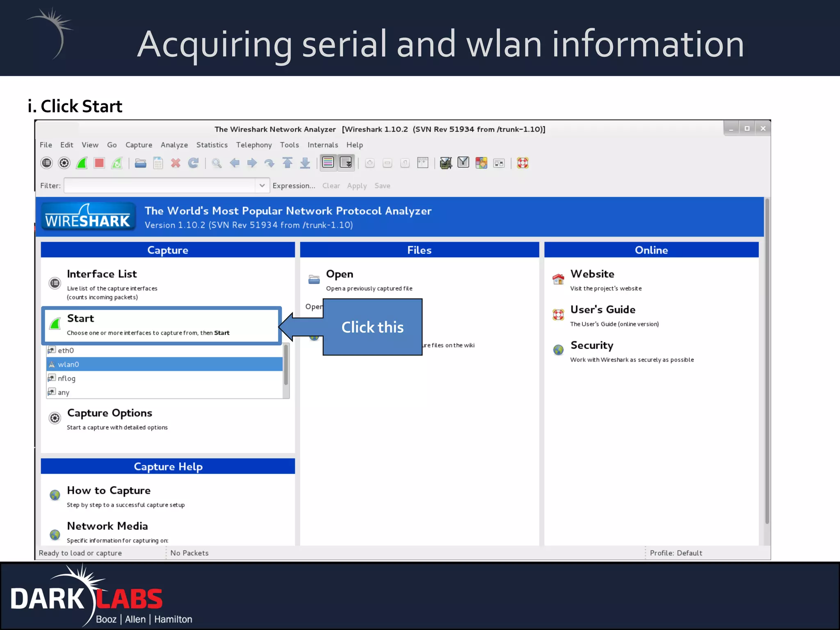Open capture options from the toolbar gear icon
This screenshot has height=630, width=840.
(64, 163)
